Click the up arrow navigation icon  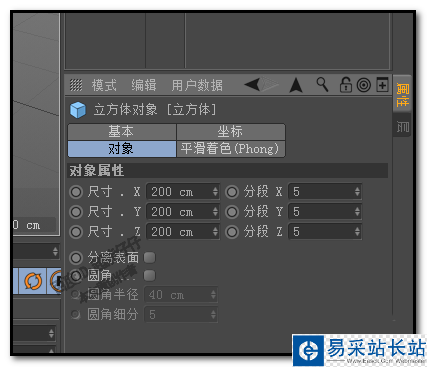coord(296,85)
